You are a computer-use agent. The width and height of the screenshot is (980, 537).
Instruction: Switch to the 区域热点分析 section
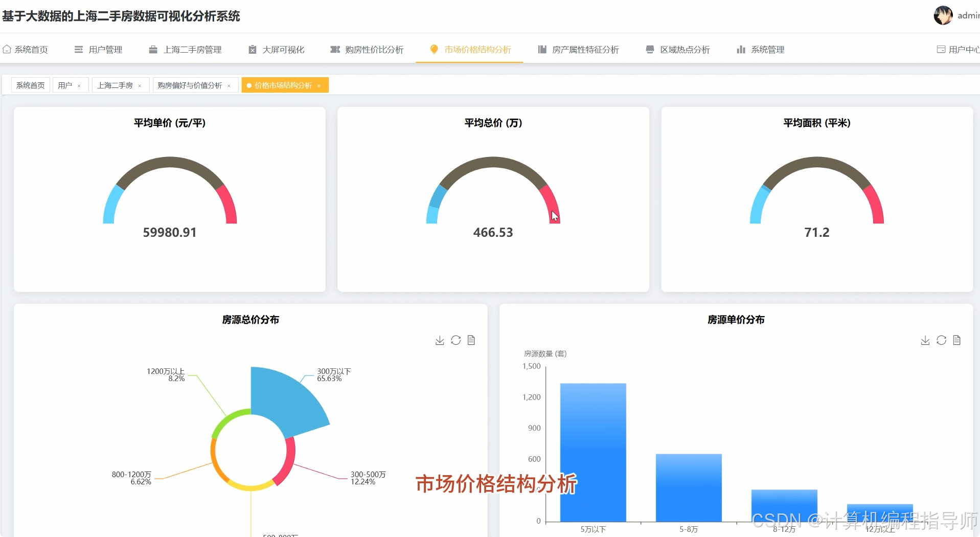(685, 49)
